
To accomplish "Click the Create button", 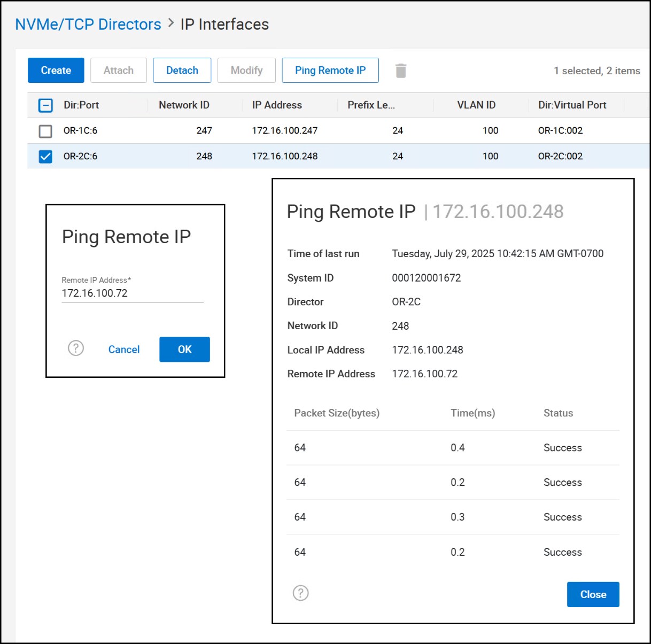I will click(56, 71).
